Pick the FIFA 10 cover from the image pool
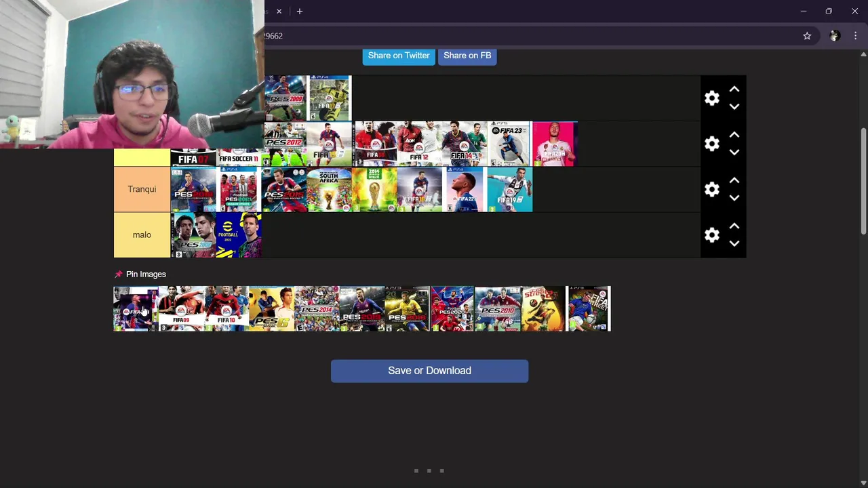 tap(226, 309)
